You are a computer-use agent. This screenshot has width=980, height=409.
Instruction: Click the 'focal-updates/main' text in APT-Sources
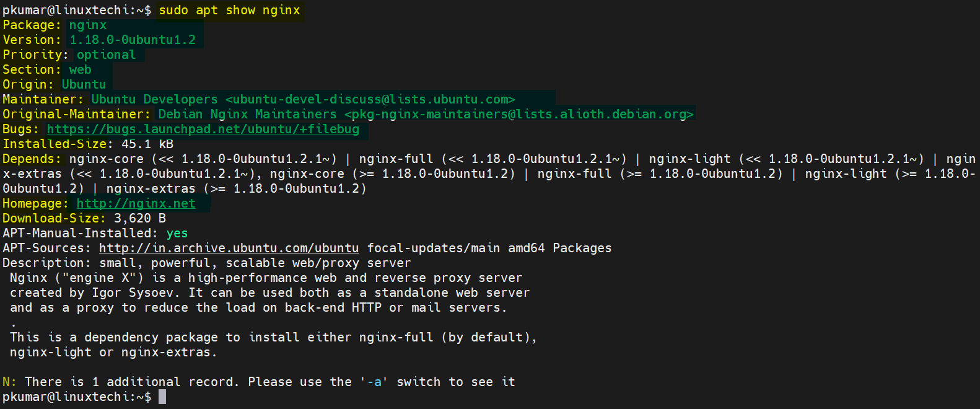(434, 248)
